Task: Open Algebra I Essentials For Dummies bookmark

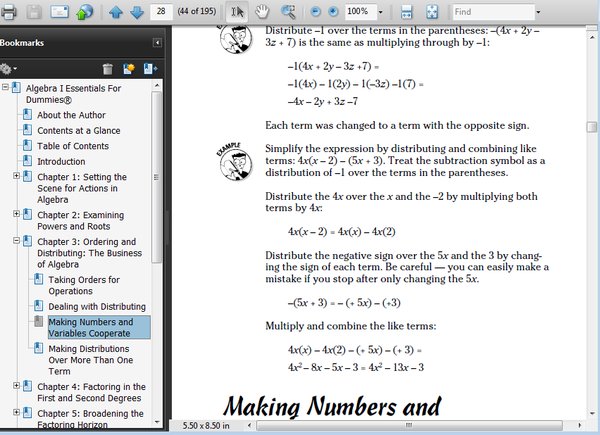Action: [73, 94]
